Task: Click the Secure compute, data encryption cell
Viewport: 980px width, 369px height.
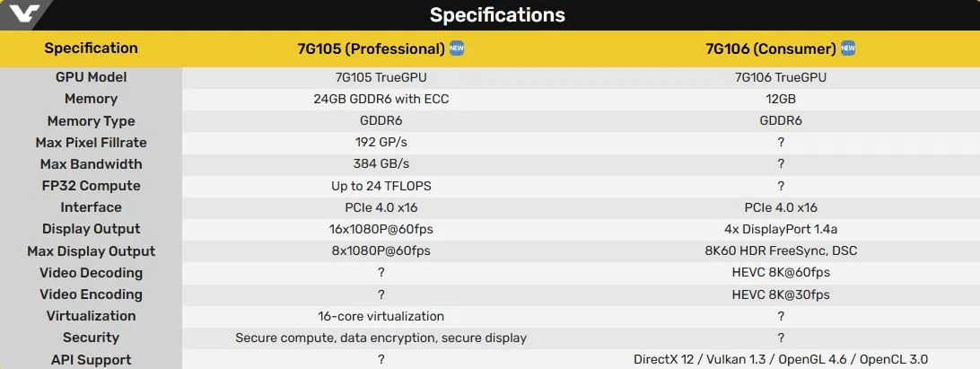Action: click(x=381, y=338)
